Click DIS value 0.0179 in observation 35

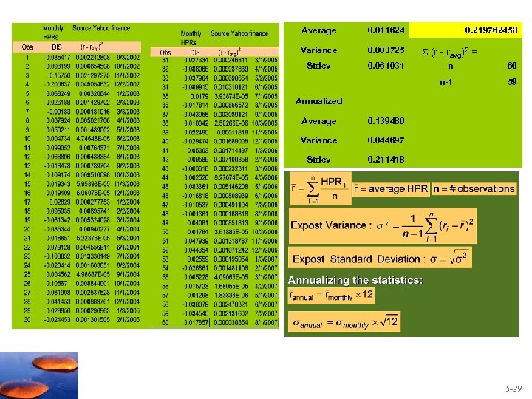[199, 96]
